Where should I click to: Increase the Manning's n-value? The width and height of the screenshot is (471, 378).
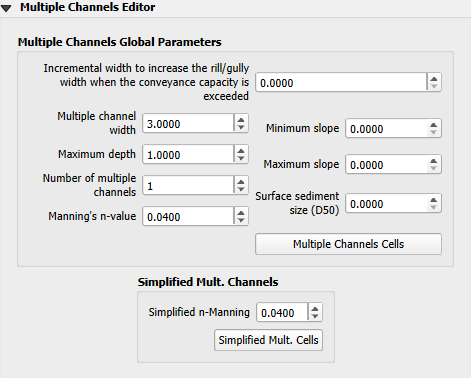coord(241,213)
